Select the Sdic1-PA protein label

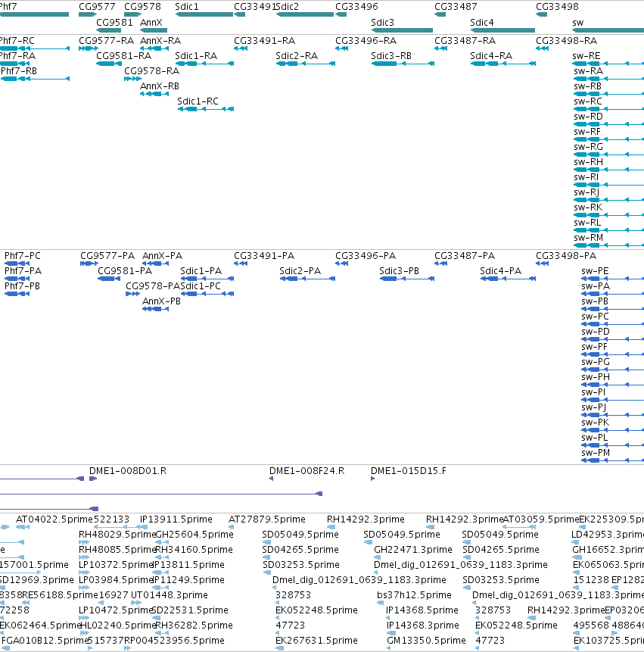point(201,271)
